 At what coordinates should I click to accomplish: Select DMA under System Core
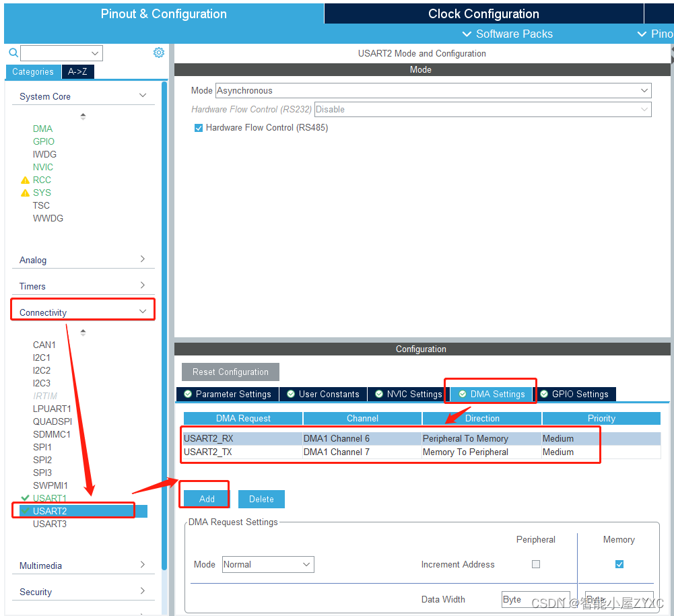point(42,129)
